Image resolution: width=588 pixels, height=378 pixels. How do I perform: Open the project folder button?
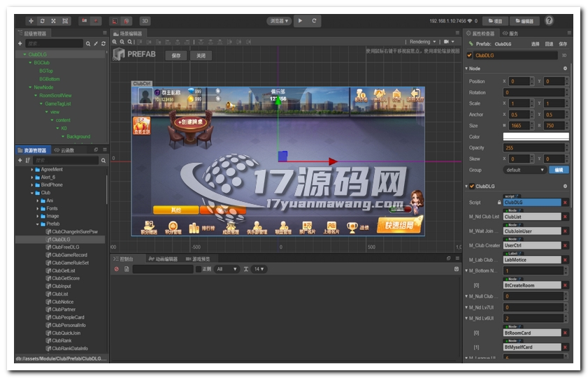click(495, 21)
